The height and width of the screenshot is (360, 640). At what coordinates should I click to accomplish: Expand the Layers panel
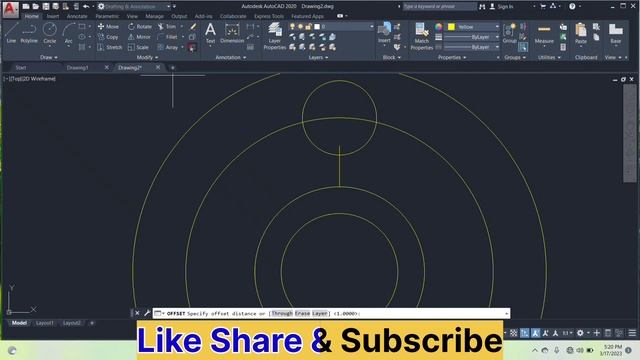318,58
